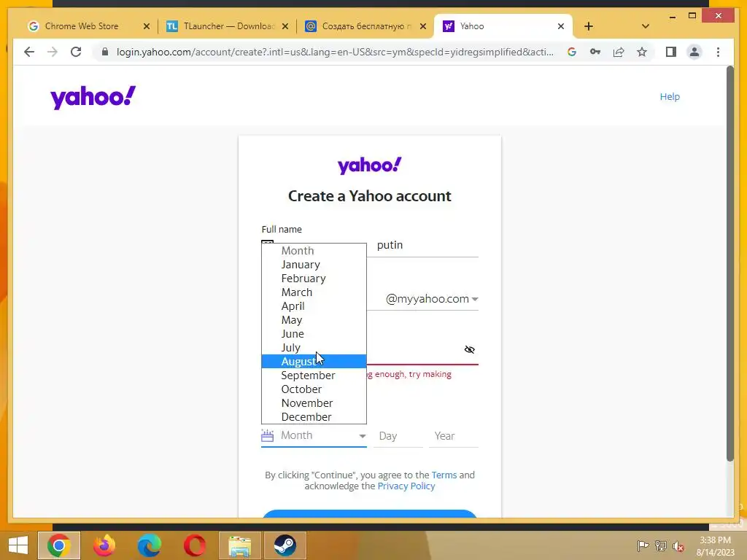
Task: Open the Windows Start button
Action: pos(18,545)
